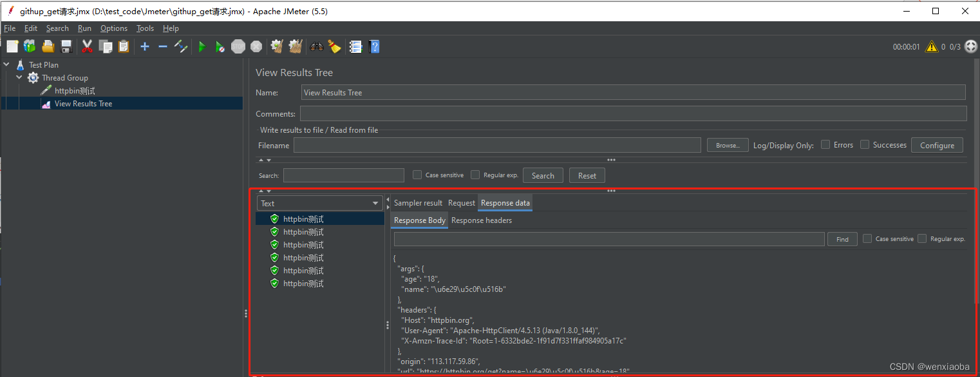Image resolution: width=980 pixels, height=377 pixels.
Task: Collapse the Thread Group tree node
Action: 19,77
